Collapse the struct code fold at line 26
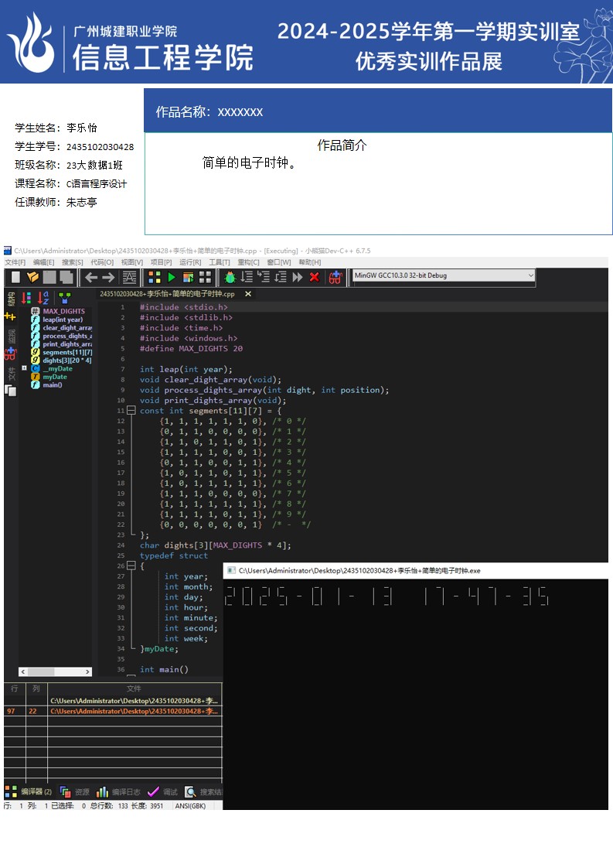 click(x=131, y=566)
